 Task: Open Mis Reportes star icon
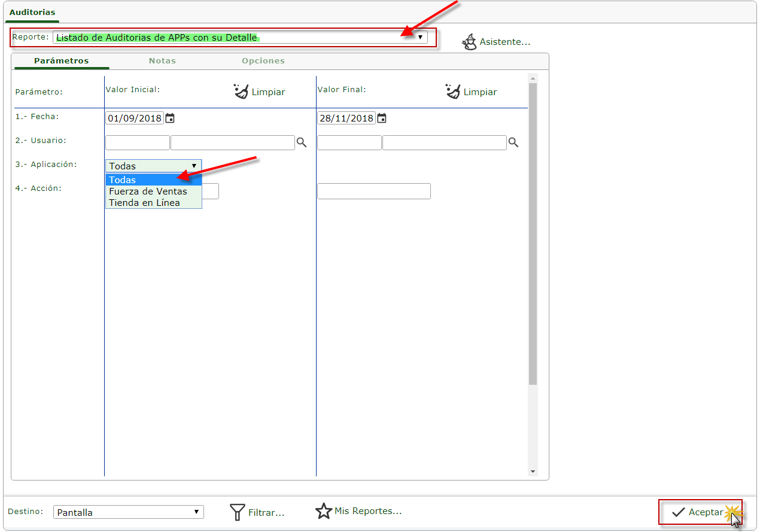324,511
